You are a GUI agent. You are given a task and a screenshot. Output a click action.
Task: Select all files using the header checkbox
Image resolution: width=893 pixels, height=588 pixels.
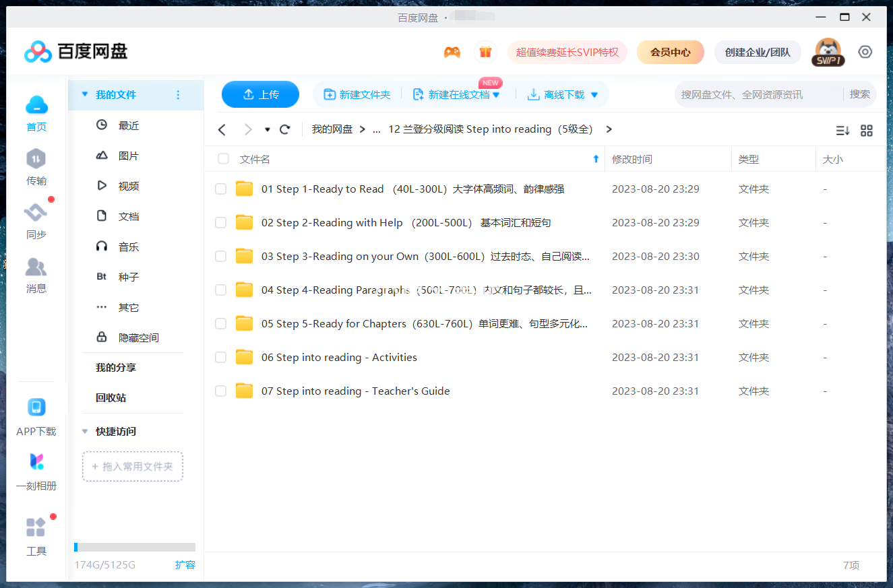(x=222, y=159)
